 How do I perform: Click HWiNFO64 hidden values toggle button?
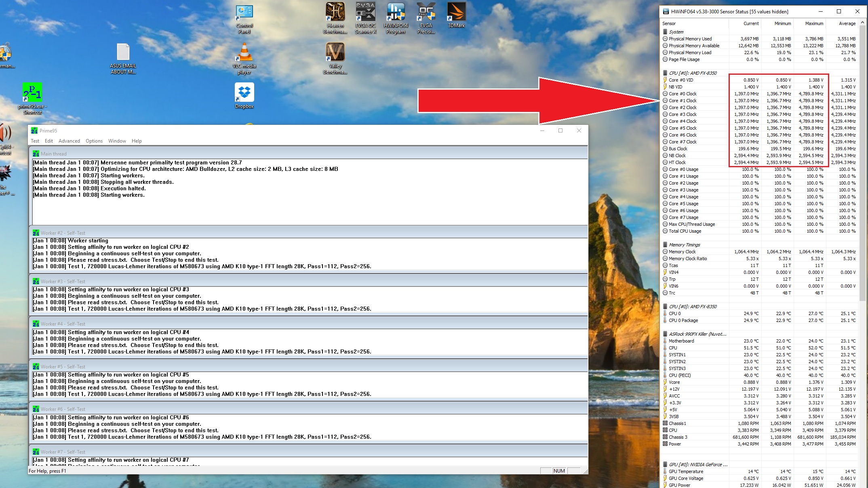point(782,11)
